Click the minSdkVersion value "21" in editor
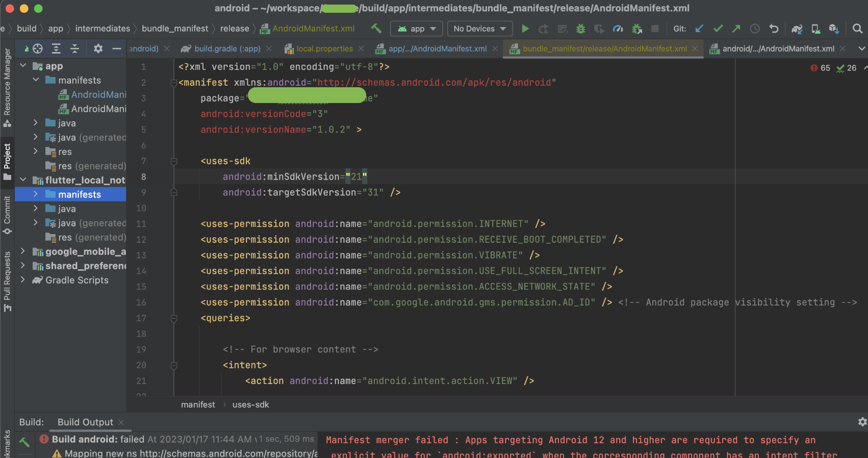This screenshot has height=458, width=868. [x=356, y=176]
